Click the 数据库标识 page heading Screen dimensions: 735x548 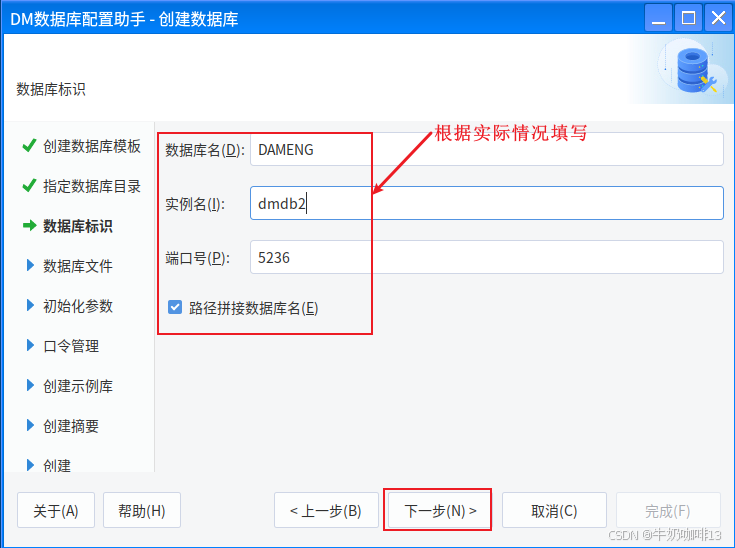pos(51,89)
